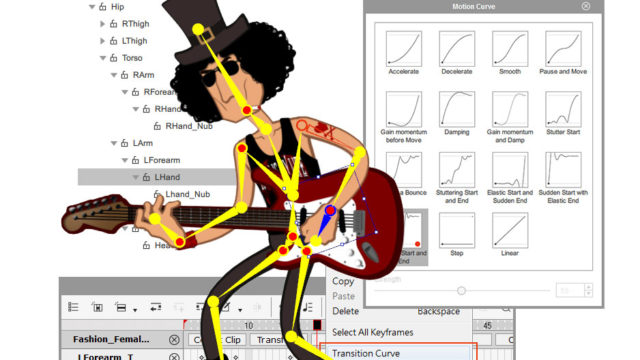Viewport: 640px width, 360px height.
Task: Expand the LThigh tree node
Action: click(103, 41)
